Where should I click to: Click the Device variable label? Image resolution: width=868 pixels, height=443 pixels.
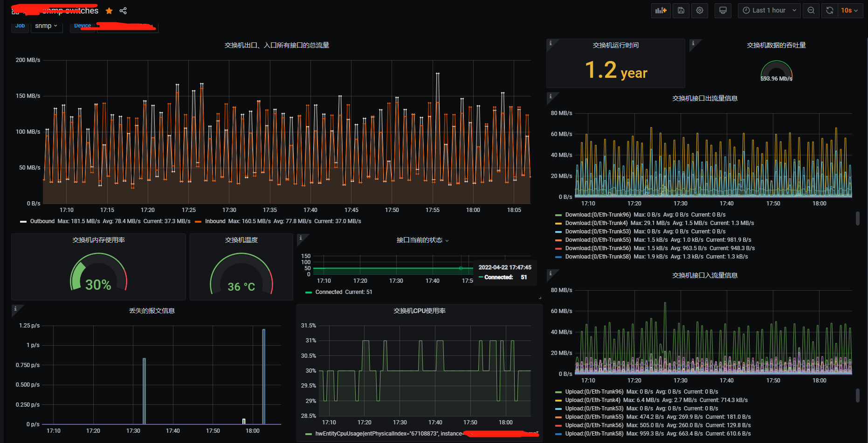tap(83, 26)
